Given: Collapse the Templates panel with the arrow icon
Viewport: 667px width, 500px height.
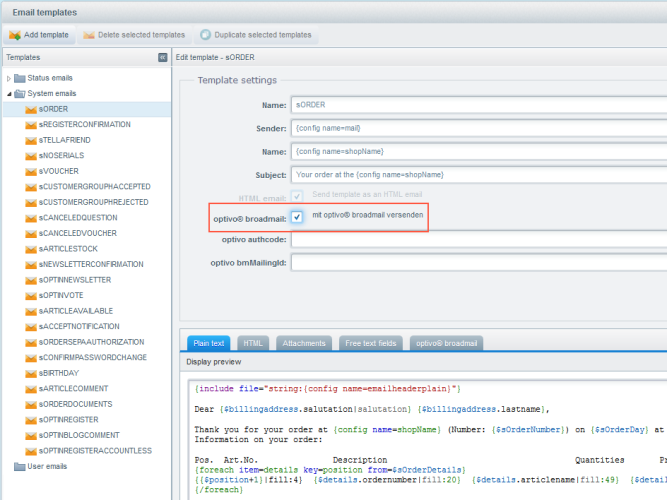Looking at the screenshot, I should pos(162,57).
